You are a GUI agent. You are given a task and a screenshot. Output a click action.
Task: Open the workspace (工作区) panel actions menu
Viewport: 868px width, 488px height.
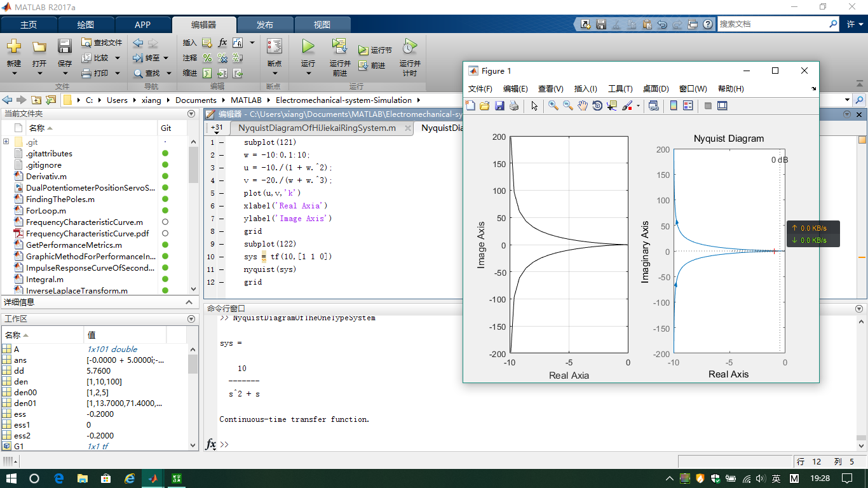[x=191, y=319]
